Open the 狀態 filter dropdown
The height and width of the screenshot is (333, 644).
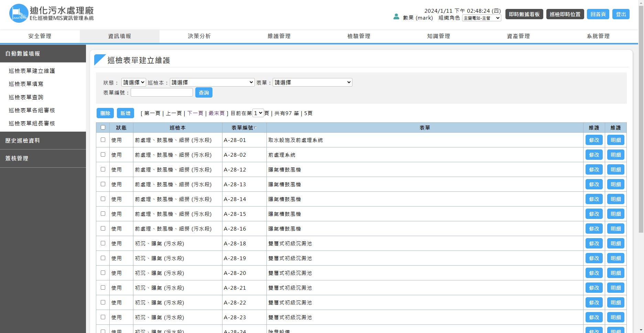133,82
